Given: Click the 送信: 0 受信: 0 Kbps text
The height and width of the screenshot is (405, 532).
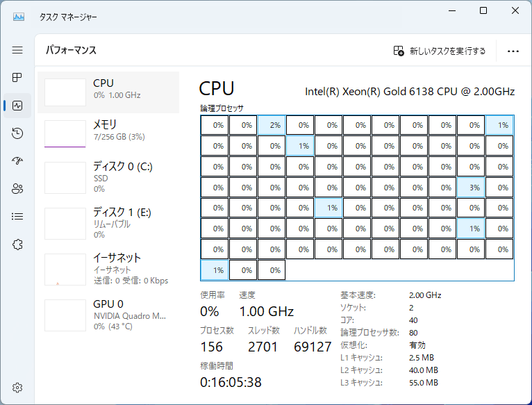Looking at the screenshot, I should [131, 281].
